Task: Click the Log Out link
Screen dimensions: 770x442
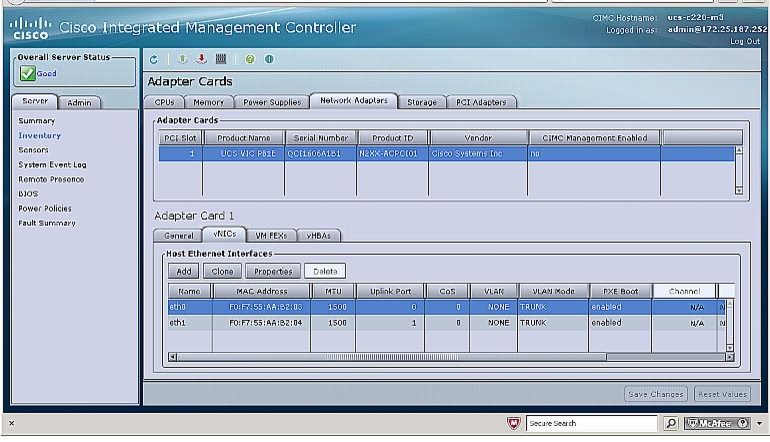Action: click(744, 41)
